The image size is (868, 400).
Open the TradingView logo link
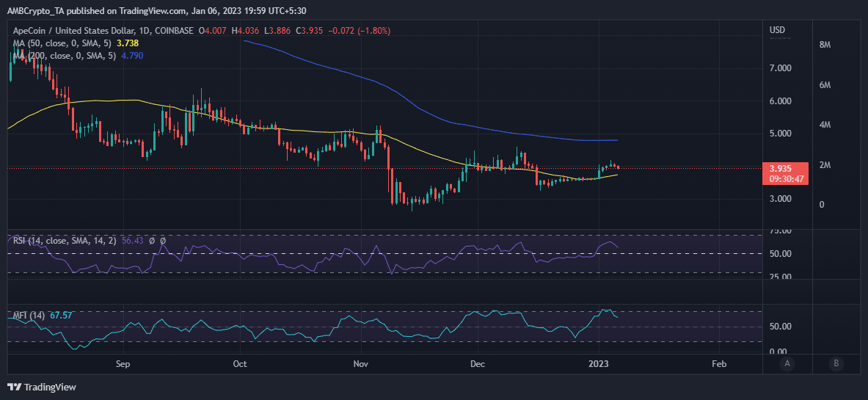click(42, 388)
